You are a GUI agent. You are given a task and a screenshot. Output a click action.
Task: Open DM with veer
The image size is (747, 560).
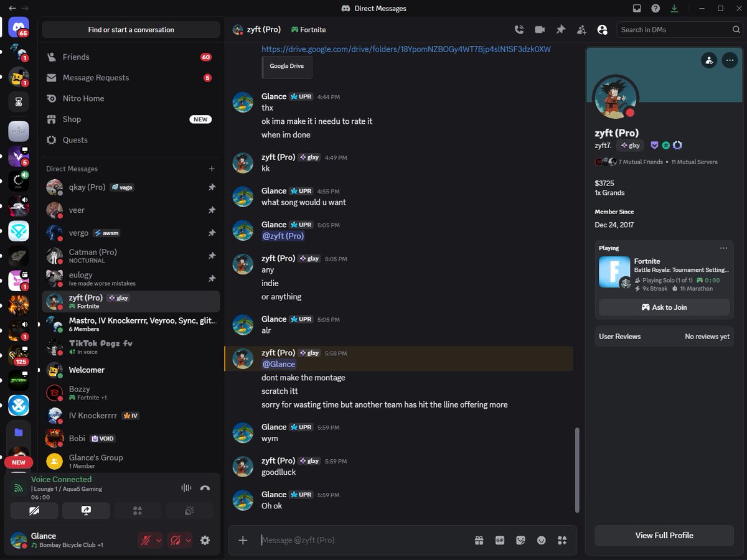tap(131, 210)
